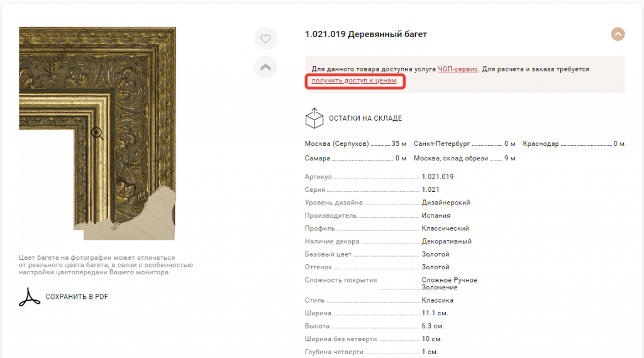The width and height of the screenshot is (644, 358).
Task: Click the Серия value '1.021'
Action: pos(430,189)
